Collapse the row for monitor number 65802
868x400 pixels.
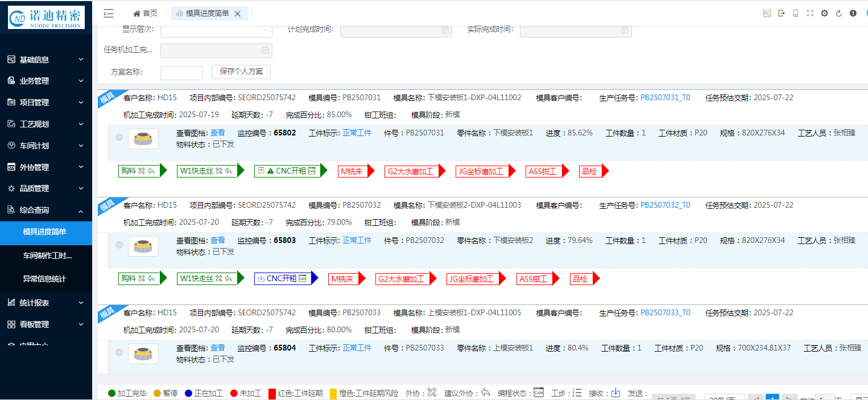[x=119, y=137]
